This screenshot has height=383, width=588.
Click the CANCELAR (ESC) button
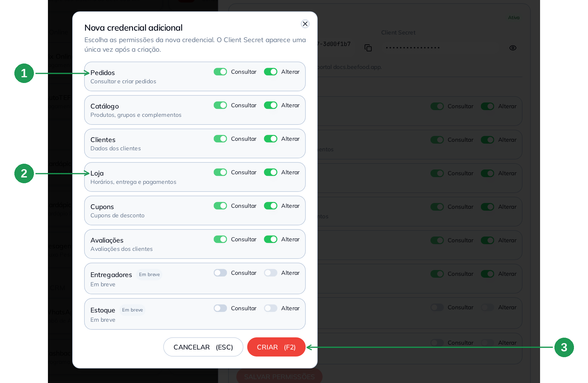[x=203, y=347]
